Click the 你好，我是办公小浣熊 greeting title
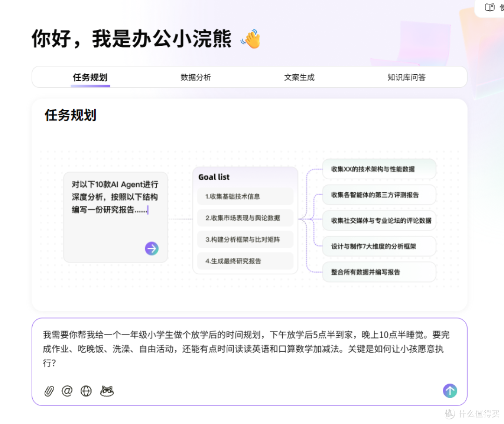The image size is (504, 424). [x=132, y=39]
